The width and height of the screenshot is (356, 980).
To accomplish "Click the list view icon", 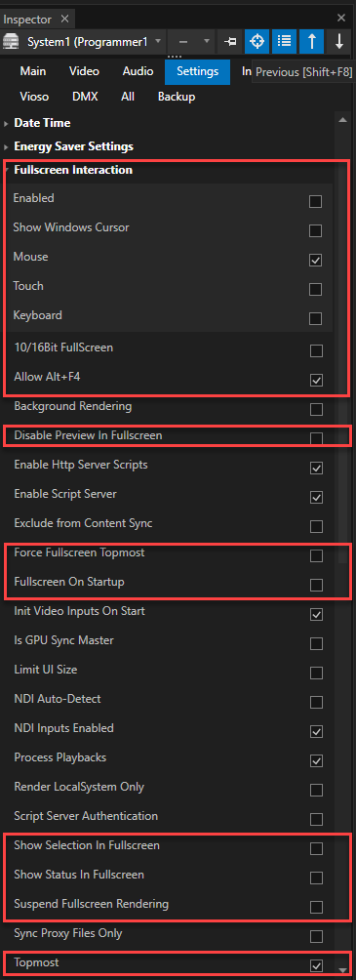I will (284, 42).
